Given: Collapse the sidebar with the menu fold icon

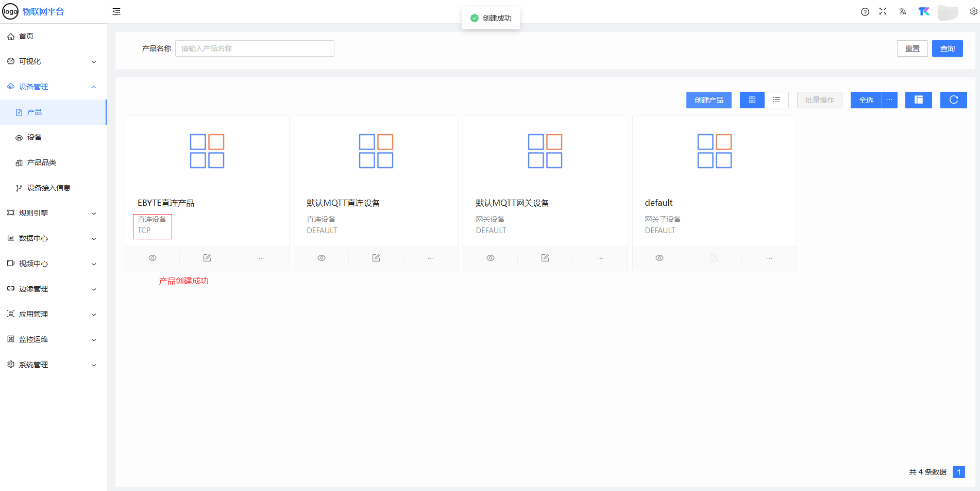Looking at the screenshot, I should coord(116,11).
